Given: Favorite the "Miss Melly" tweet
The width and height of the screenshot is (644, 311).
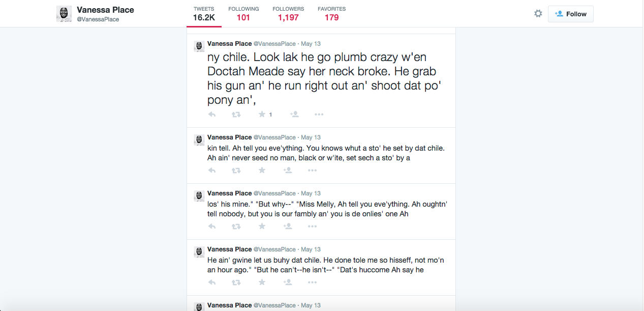Looking at the screenshot, I should pos(262,227).
